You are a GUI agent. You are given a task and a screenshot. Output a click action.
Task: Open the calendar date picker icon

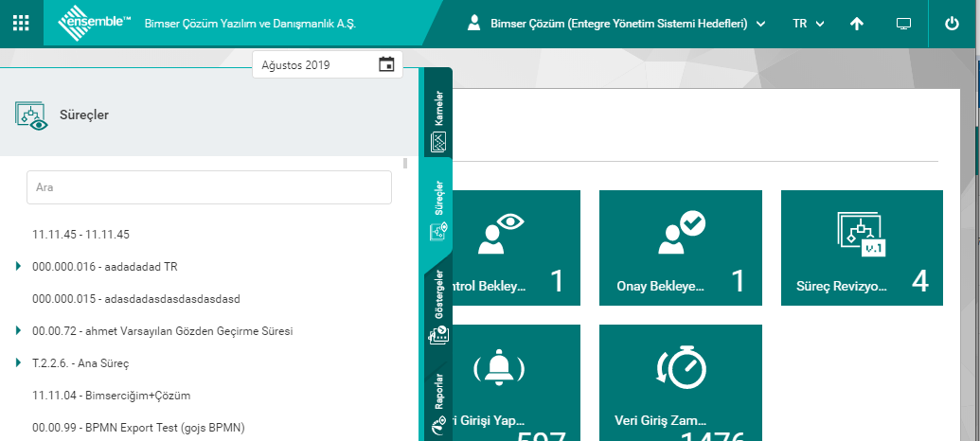click(387, 64)
